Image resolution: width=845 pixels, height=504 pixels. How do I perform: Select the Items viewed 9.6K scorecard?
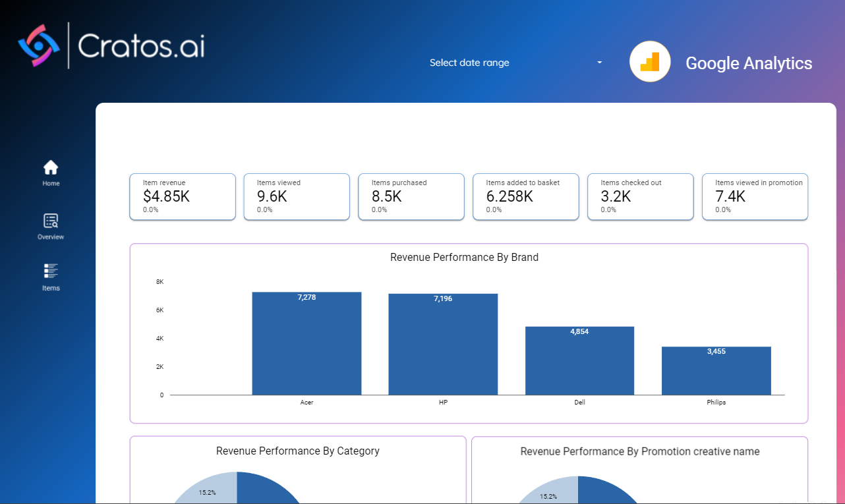[297, 197]
